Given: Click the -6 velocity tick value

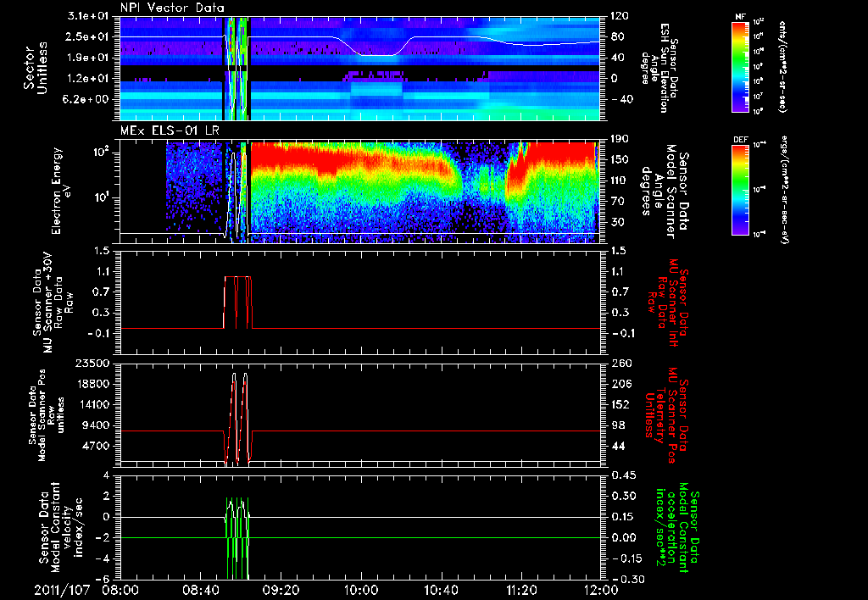Looking at the screenshot, I should click(x=104, y=580).
